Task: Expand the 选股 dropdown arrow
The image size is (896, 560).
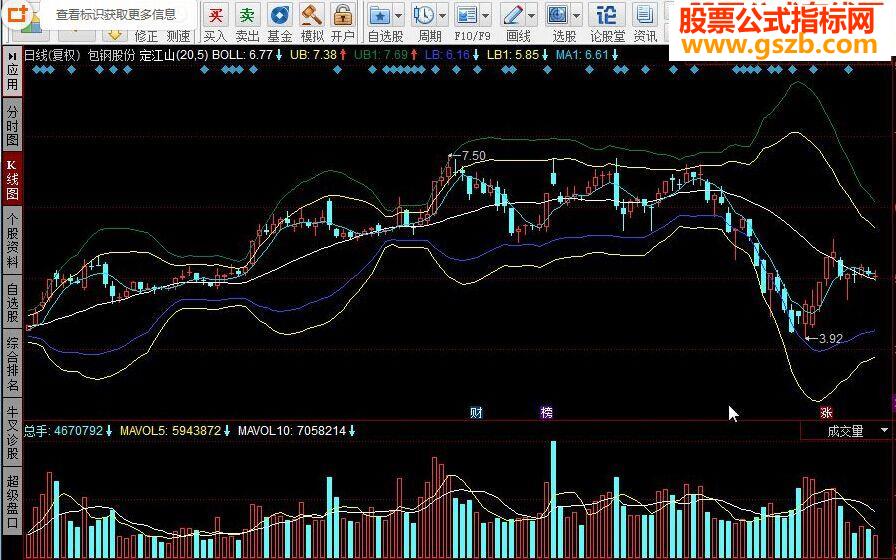Action: (576, 15)
